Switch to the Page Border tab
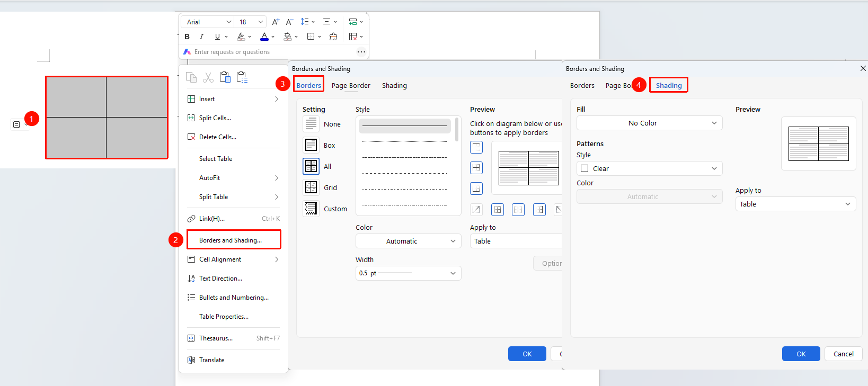Image resolution: width=868 pixels, height=386 pixels. coord(351,85)
